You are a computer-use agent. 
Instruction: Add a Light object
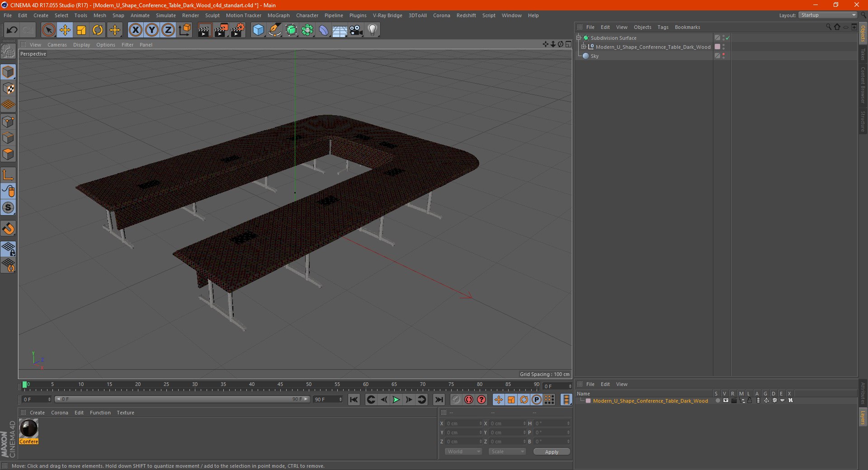pyautogui.click(x=372, y=30)
